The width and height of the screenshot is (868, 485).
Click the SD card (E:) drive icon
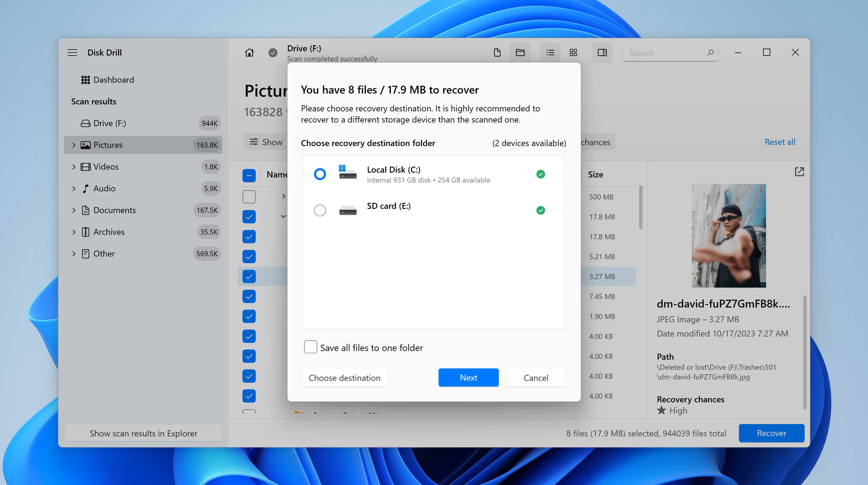click(348, 210)
